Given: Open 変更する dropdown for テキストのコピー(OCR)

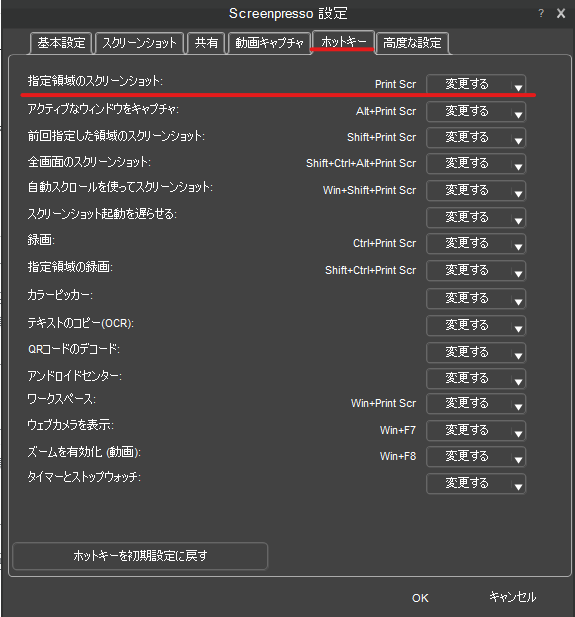Looking at the screenshot, I should (x=476, y=325).
